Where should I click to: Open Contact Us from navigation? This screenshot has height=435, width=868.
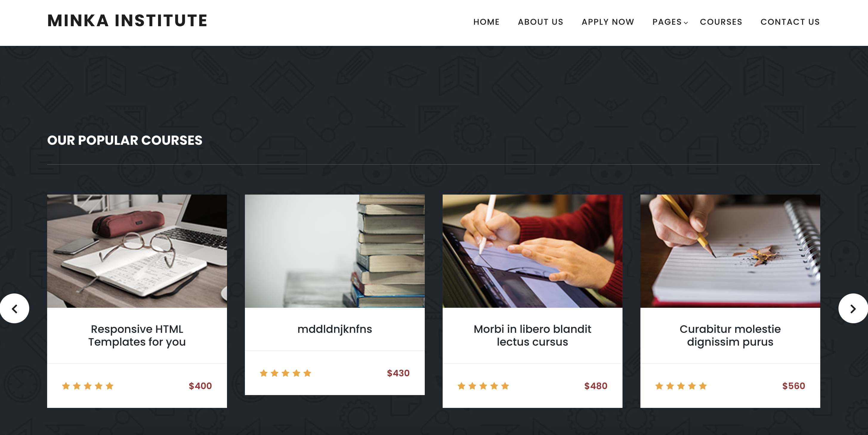coord(790,22)
